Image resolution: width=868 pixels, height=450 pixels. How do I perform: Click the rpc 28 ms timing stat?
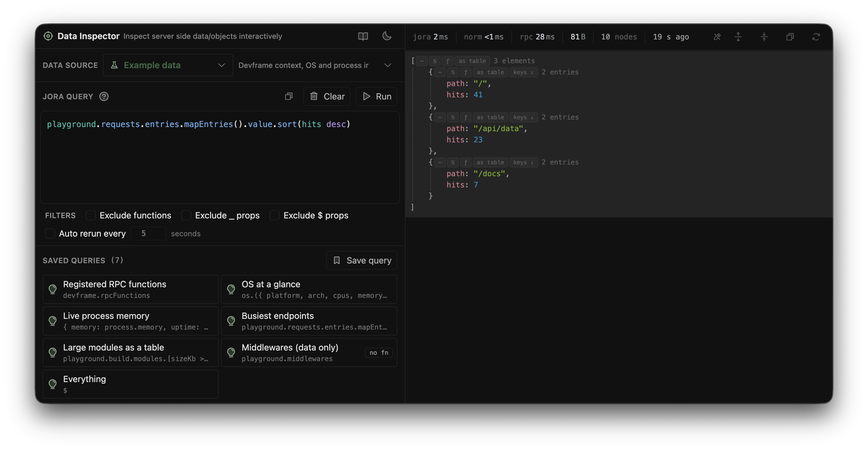537,37
